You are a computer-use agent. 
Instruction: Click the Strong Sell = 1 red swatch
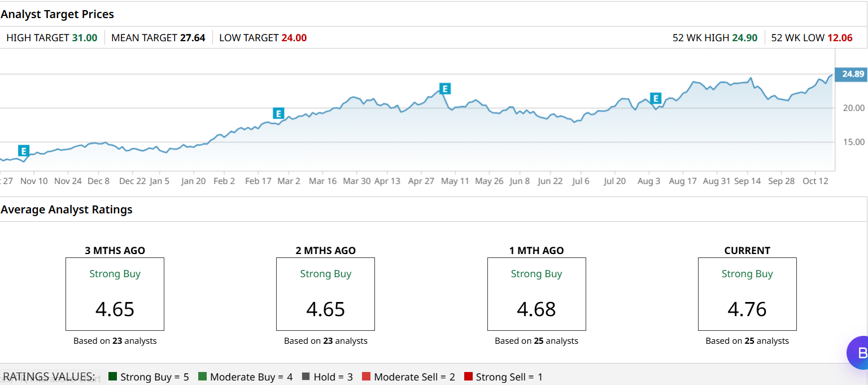468,377
